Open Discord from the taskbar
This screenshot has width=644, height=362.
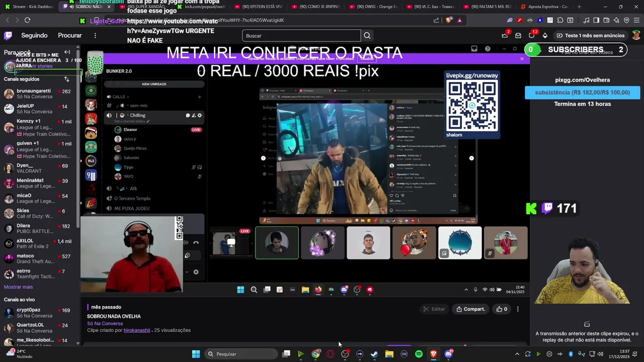pos(448,354)
